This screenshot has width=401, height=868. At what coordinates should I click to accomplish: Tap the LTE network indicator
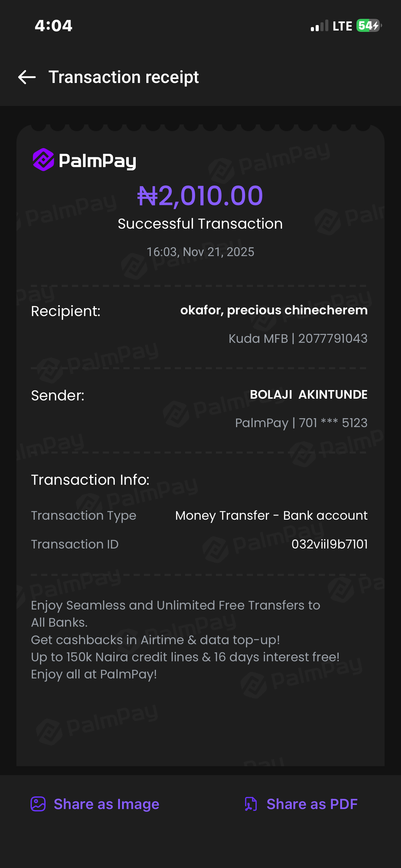click(x=342, y=26)
